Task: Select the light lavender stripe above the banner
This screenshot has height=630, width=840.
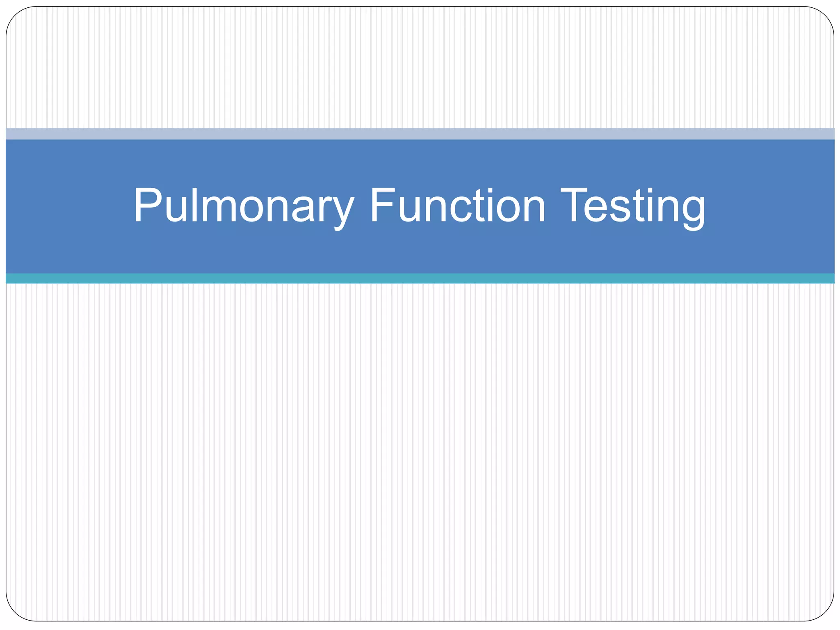Action: 420,134
